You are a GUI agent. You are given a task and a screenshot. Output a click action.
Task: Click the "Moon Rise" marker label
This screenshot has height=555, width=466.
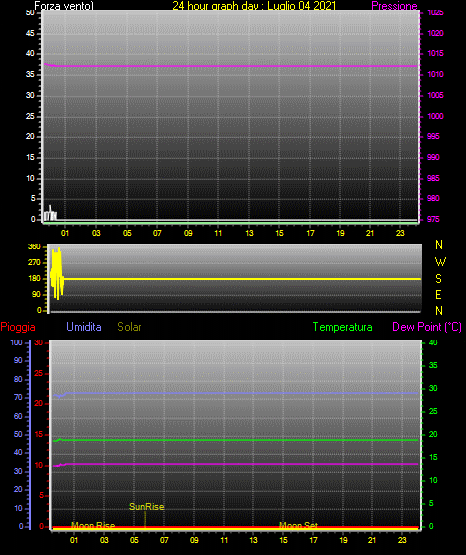click(x=93, y=526)
